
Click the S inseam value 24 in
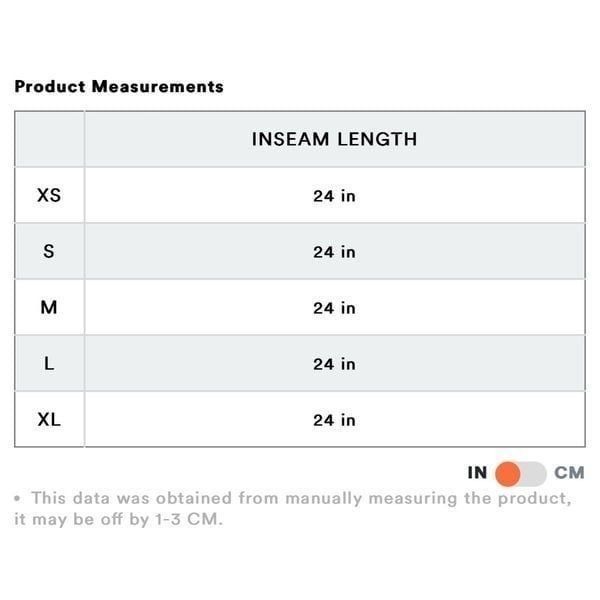coord(334,252)
